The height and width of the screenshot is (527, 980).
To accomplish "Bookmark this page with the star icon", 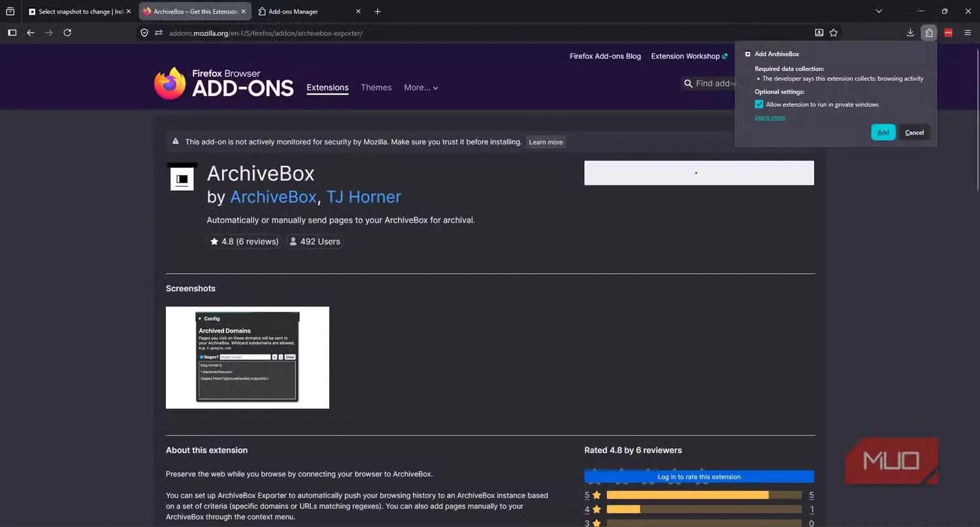I will click(x=834, y=33).
